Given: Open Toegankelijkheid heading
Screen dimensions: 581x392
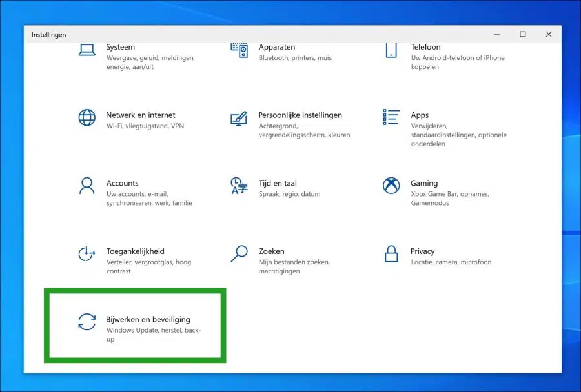Looking at the screenshot, I should [136, 251].
